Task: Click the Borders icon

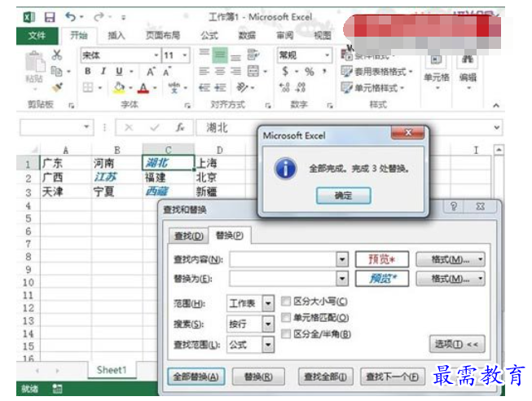Action: tap(88, 87)
